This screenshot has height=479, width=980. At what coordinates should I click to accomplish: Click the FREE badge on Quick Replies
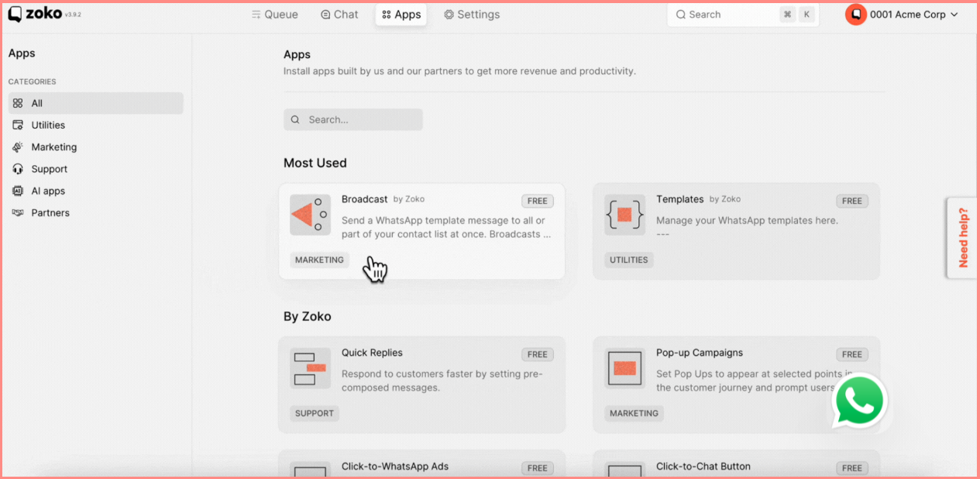pyautogui.click(x=538, y=354)
